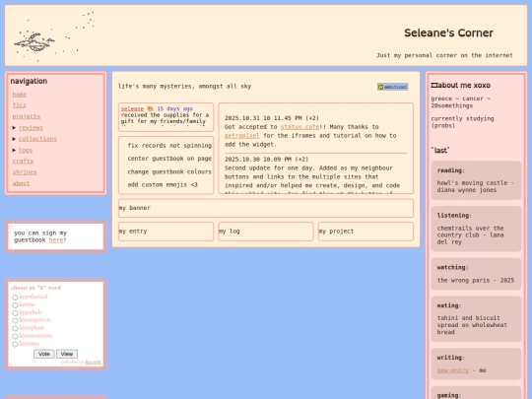Image resolution: width=532 pixels, height=399 pixels.
Task: Click the 'Seleane's Corner' site title
Action: (x=448, y=33)
